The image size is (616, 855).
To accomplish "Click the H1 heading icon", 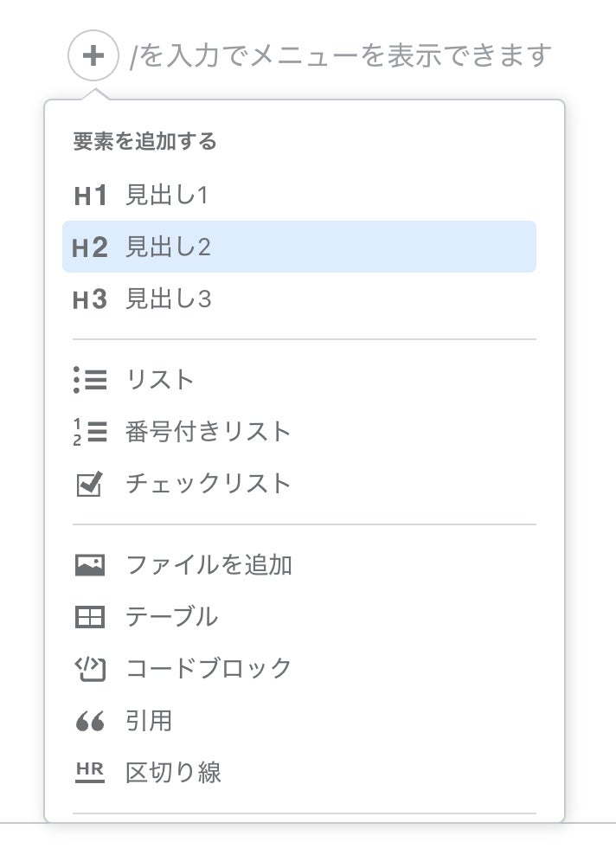I will pyautogui.click(x=90, y=196).
